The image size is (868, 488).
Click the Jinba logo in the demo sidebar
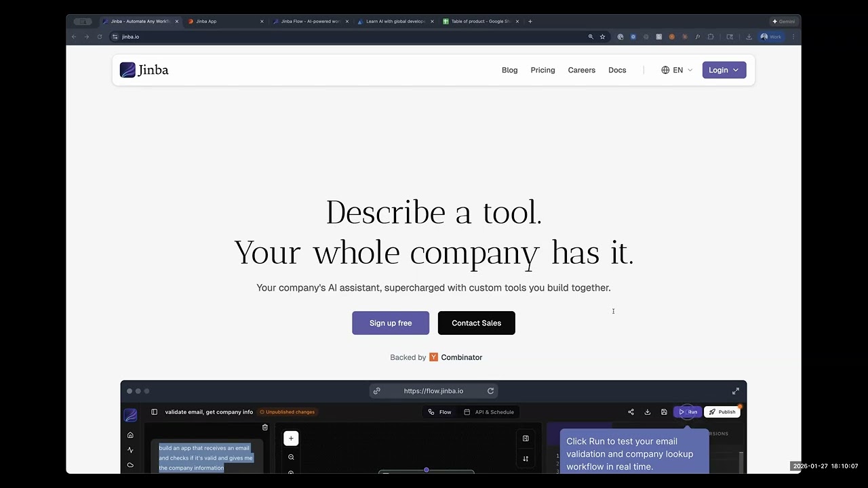pyautogui.click(x=130, y=415)
